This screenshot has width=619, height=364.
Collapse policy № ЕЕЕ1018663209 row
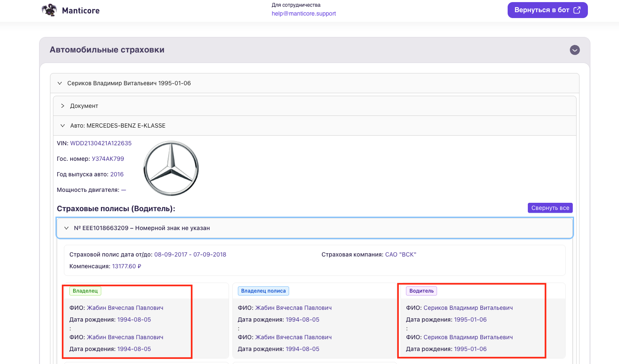click(315, 228)
